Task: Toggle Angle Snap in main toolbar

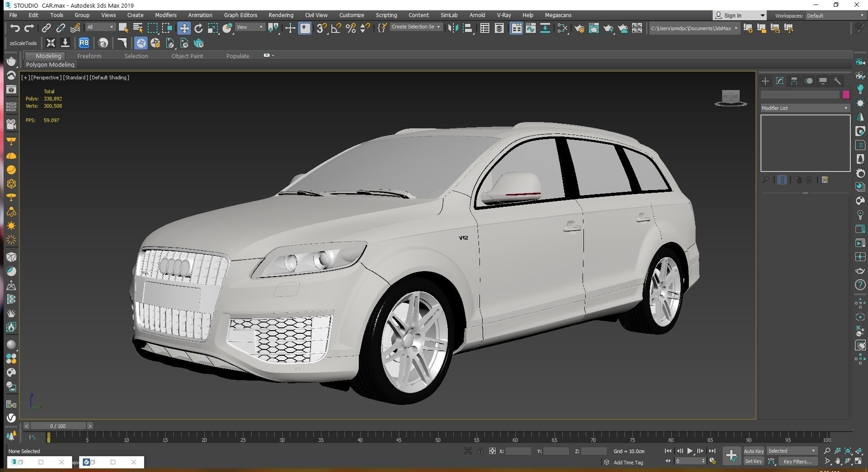Action: click(x=336, y=28)
